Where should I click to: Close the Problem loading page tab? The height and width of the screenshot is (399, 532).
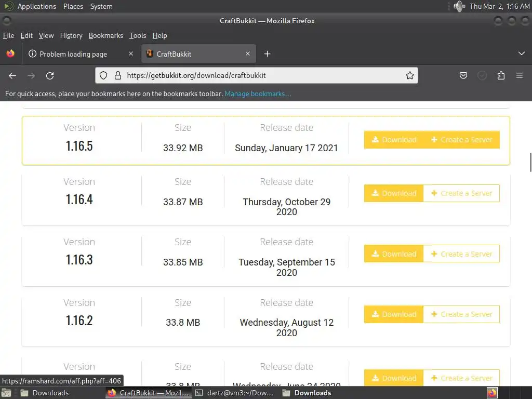pyautogui.click(x=131, y=54)
